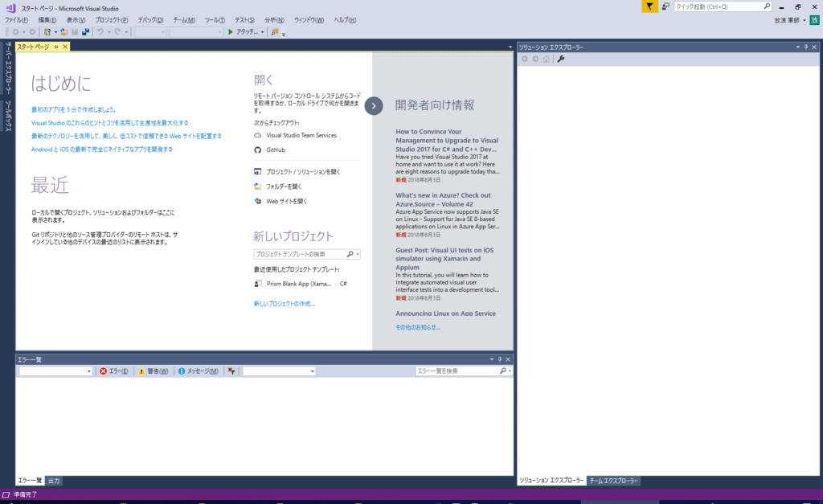The height and width of the screenshot is (504, 823).
Task: Toggle the メッセージ (Messages) filter button
Action: point(198,371)
